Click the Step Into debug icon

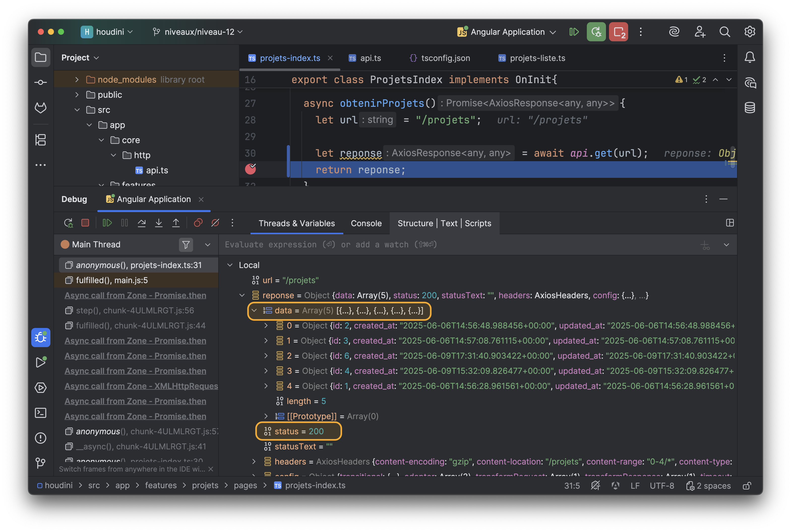tap(159, 223)
